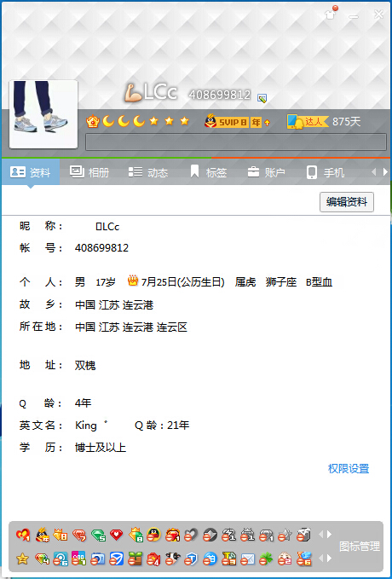Open the skin change shirt icon
Image resolution: width=392 pixels, height=579 pixels.
(331, 14)
